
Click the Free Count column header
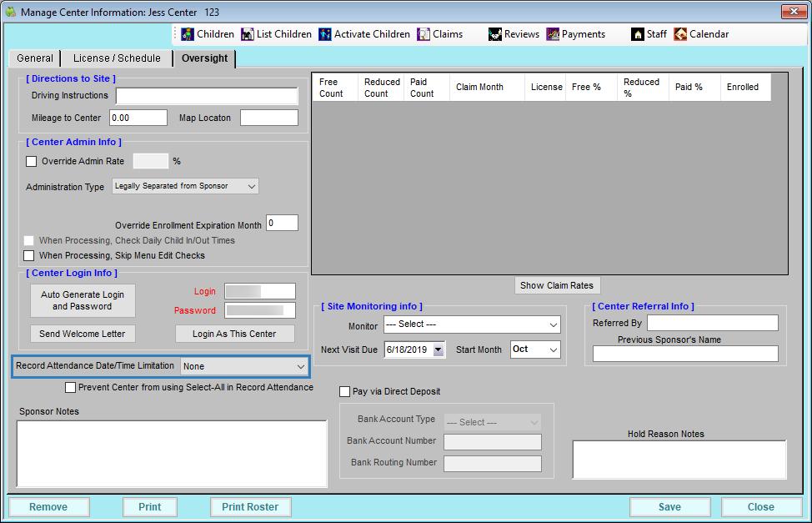click(335, 87)
